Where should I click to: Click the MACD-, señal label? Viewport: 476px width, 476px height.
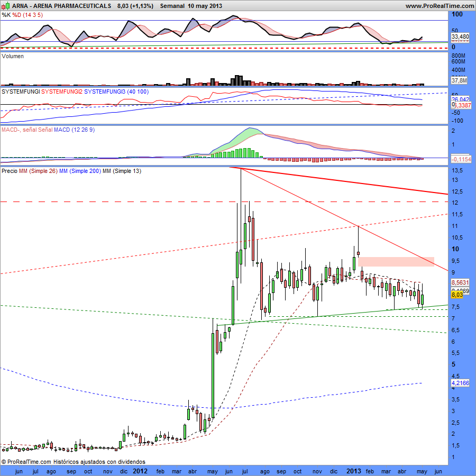19,130
